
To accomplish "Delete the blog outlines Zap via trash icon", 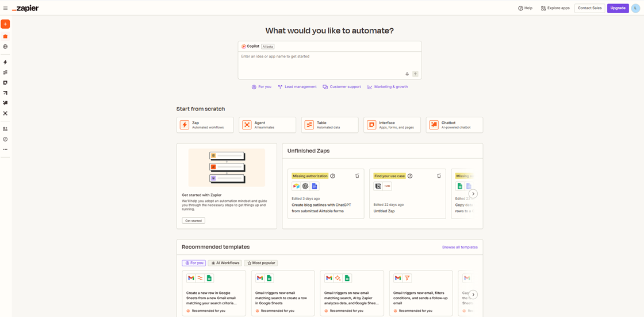I will 357,176.
